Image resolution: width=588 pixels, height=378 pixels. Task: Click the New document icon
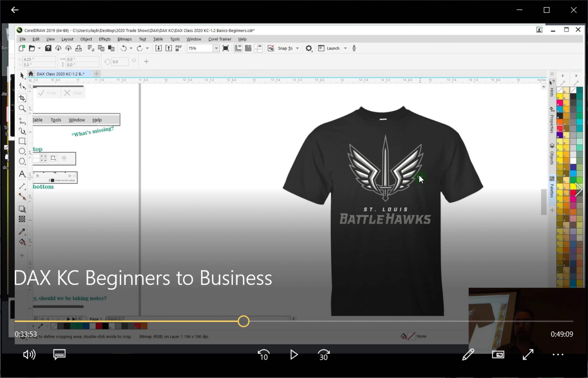[22, 48]
